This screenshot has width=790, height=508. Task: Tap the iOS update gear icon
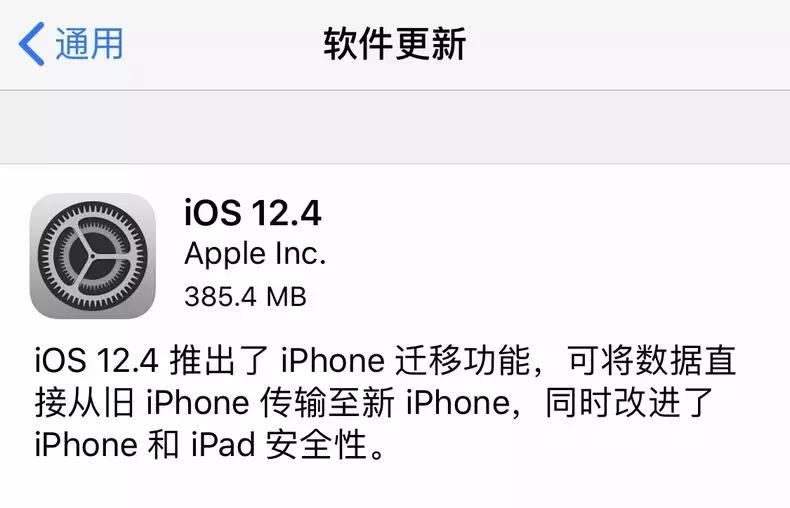[93, 256]
